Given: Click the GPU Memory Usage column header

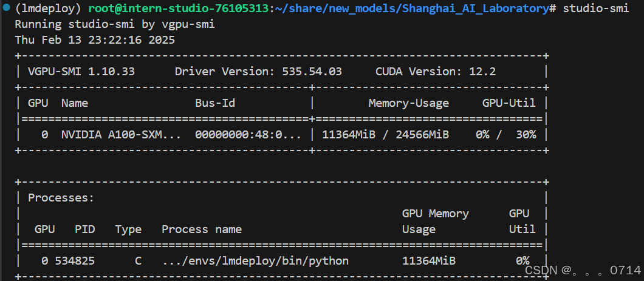Looking at the screenshot, I should coord(436,222).
